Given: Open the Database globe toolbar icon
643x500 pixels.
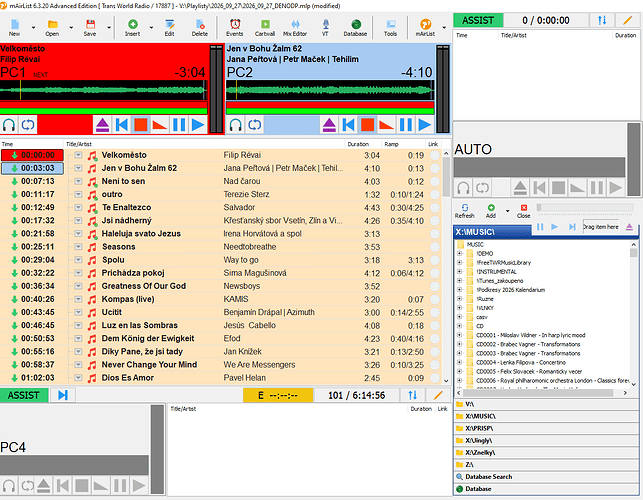Looking at the screenshot, I should pos(356,27).
